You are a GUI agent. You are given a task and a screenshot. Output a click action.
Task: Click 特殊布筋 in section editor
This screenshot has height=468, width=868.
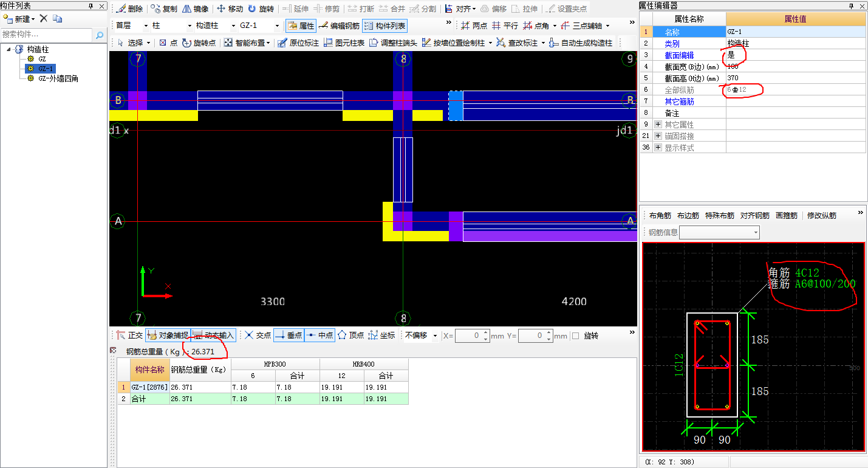(719, 216)
